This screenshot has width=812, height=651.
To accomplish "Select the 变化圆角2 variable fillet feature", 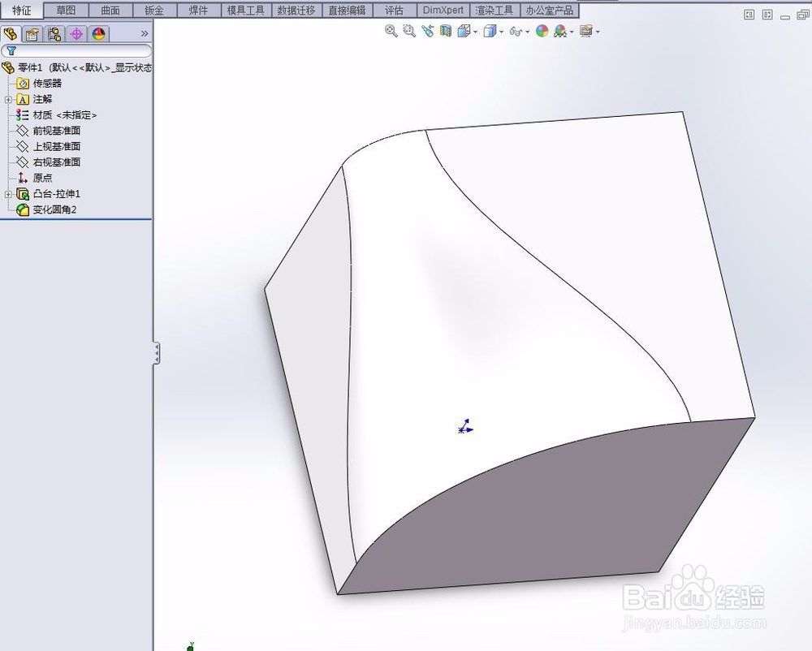I will click(46, 209).
